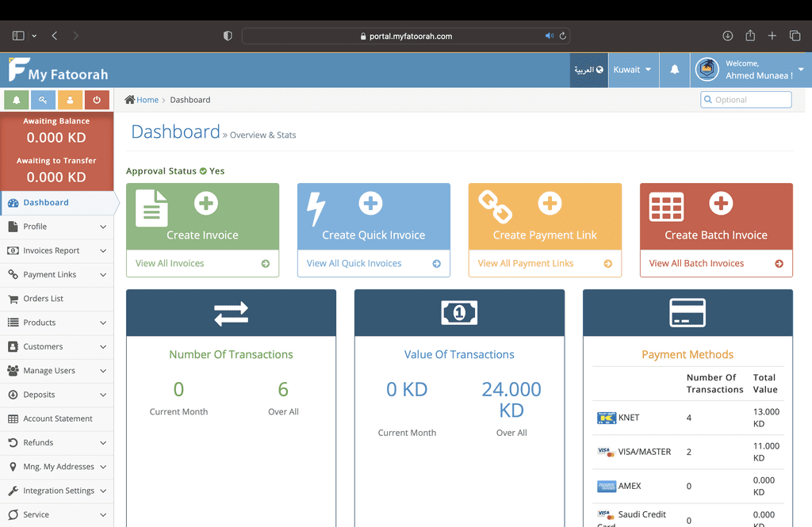Click the arrow icon beside View All Batch Invoices
The width and height of the screenshot is (812, 527).
pyautogui.click(x=779, y=263)
